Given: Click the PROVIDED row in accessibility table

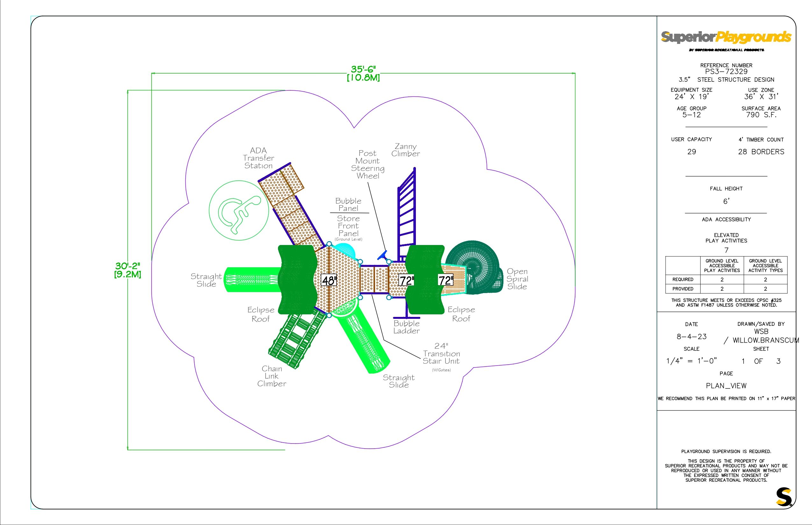Looking at the screenshot, I should tap(683, 288).
